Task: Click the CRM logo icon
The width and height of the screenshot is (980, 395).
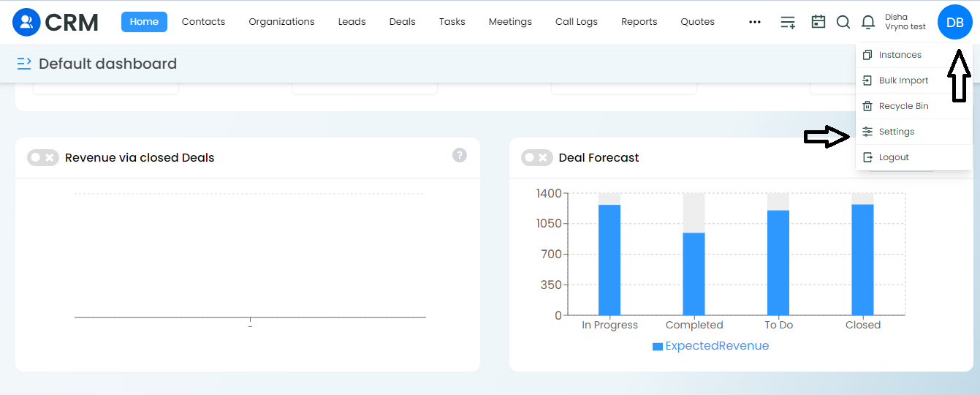Action: pyautogui.click(x=26, y=22)
